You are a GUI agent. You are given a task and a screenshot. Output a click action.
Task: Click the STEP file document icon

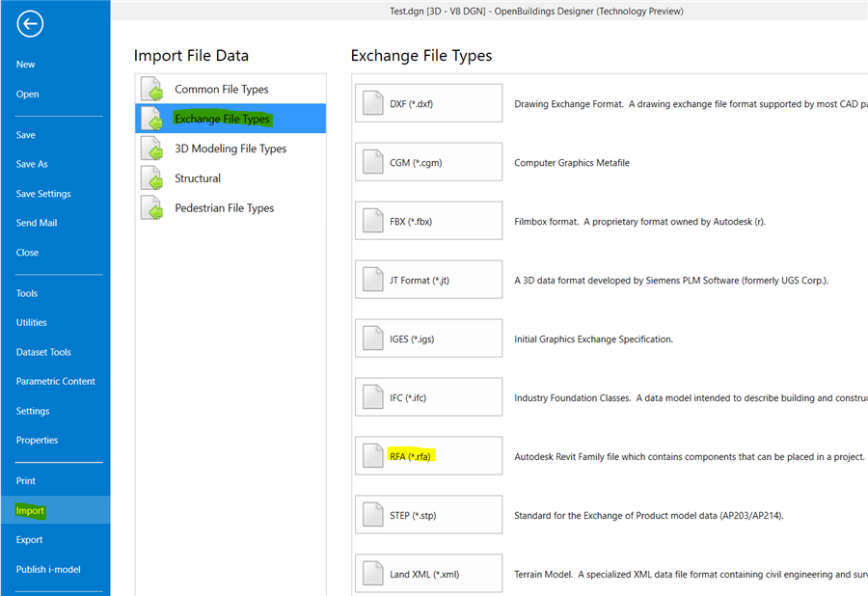372,515
